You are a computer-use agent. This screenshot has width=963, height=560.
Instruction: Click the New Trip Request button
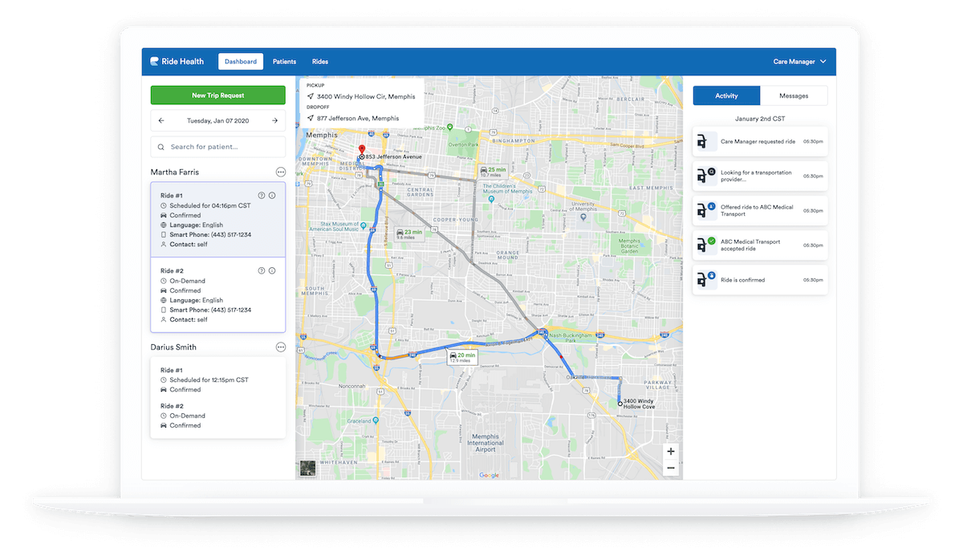[x=217, y=95]
